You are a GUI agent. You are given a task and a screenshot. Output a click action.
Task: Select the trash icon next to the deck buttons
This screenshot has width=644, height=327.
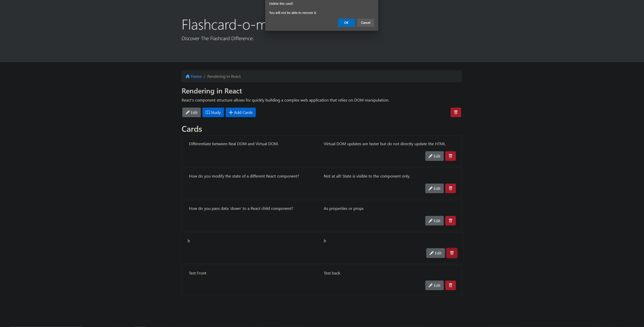click(456, 112)
